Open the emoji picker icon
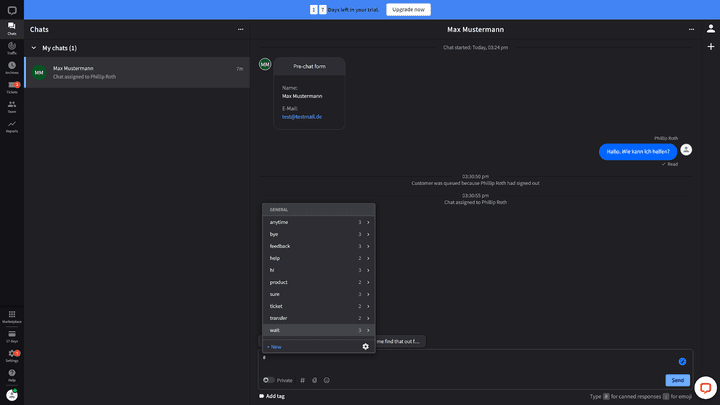 click(326, 380)
